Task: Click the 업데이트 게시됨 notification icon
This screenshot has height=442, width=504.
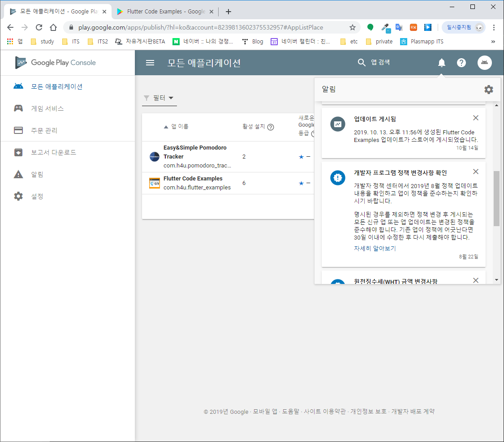Action: coord(338,124)
